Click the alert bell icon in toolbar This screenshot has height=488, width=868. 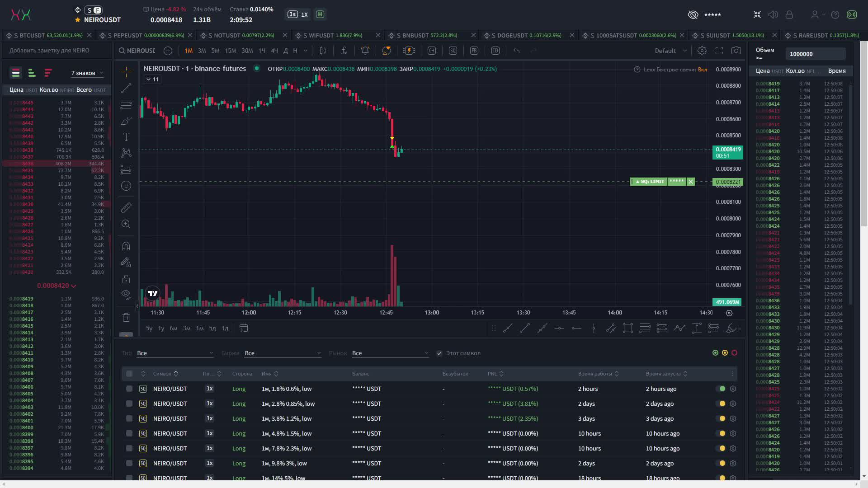click(365, 51)
